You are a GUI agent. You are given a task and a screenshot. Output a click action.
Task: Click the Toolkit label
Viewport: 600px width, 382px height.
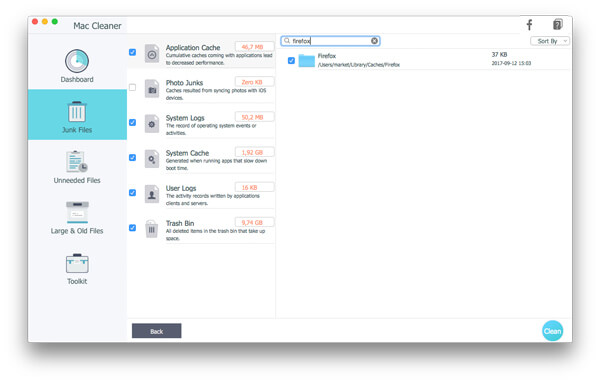pos(77,281)
